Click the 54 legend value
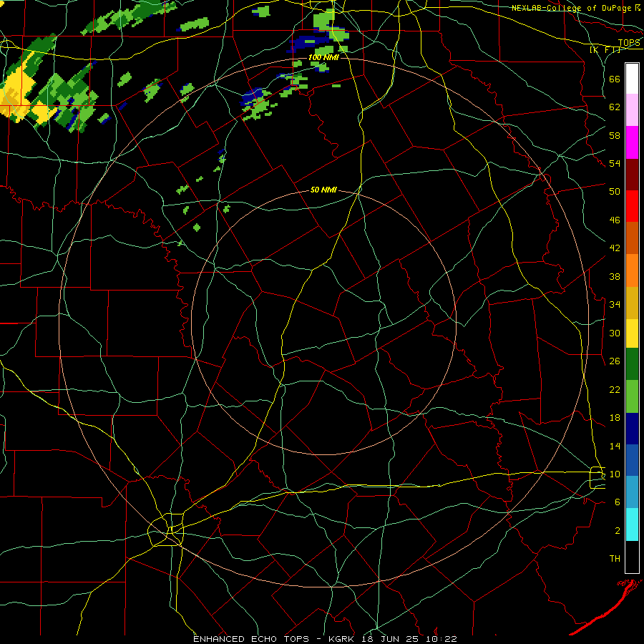The image size is (644, 644). [615, 163]
